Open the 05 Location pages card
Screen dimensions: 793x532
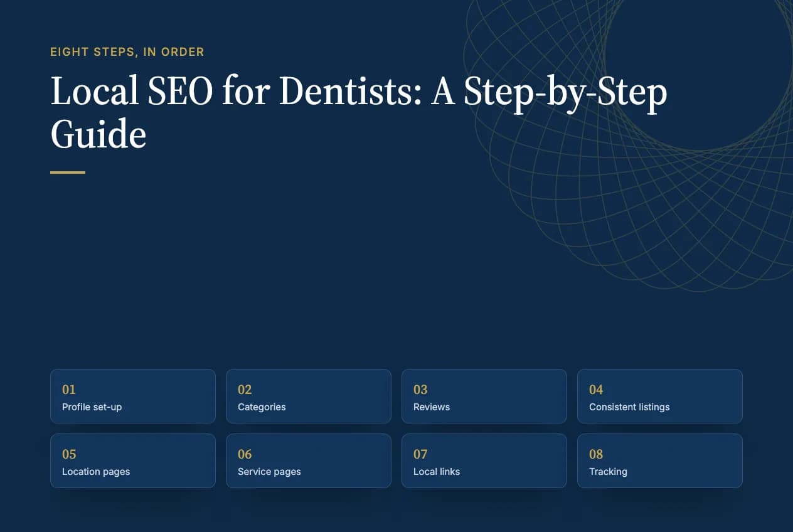click(133, 460)
